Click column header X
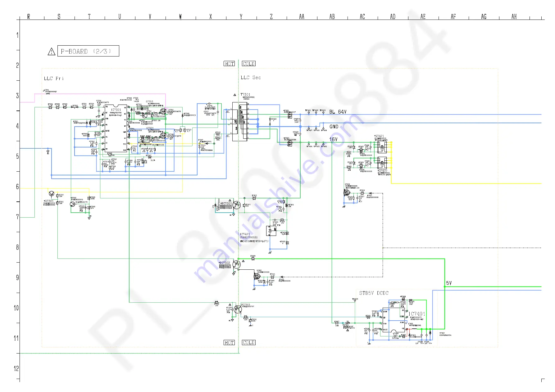 [211, 16]
